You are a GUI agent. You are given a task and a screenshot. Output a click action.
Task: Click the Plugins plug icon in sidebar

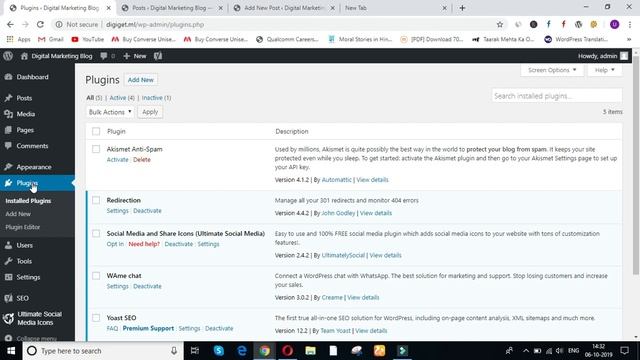(8, 183)
